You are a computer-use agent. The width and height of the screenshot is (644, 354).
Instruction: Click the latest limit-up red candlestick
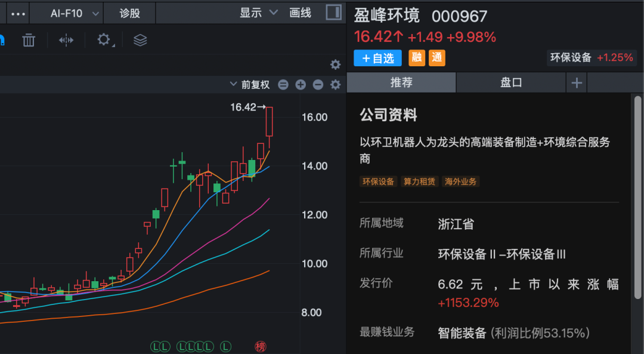[270, 122]
